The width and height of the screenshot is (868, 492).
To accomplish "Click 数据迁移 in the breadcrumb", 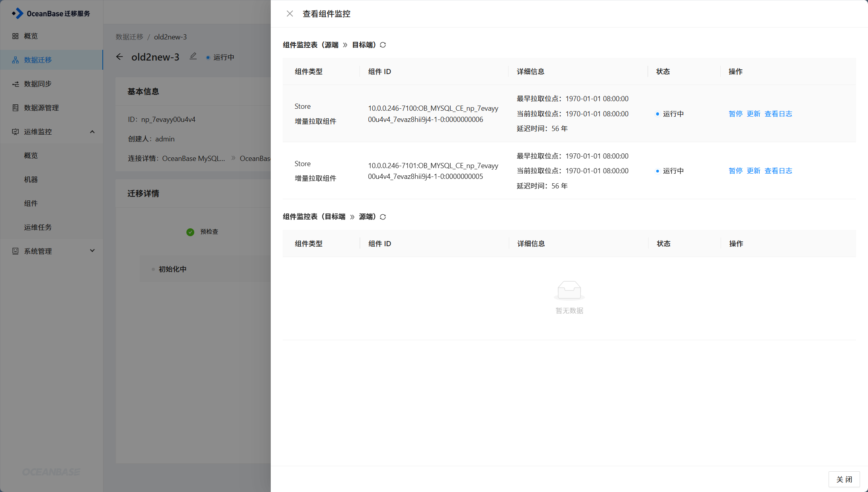I will pos(129,37).
